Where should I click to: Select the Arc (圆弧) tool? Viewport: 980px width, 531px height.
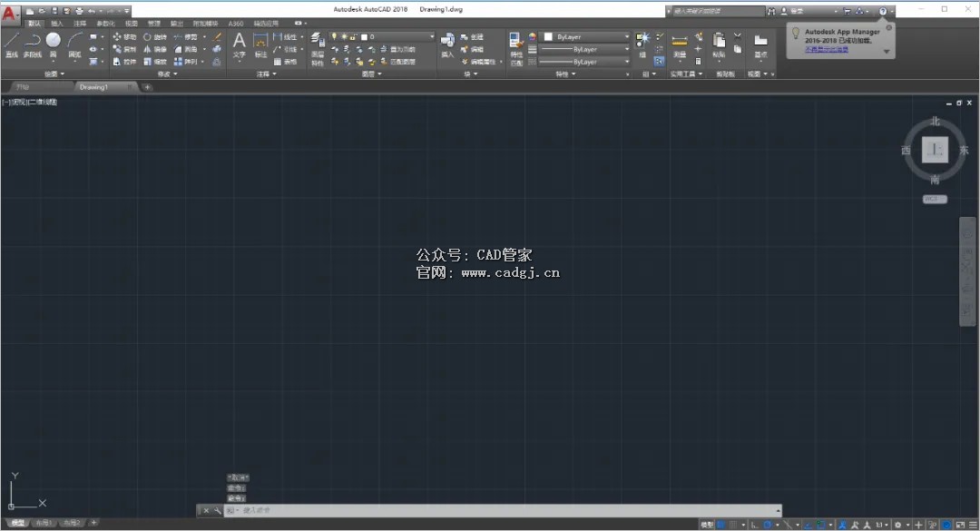click(74, 45)
